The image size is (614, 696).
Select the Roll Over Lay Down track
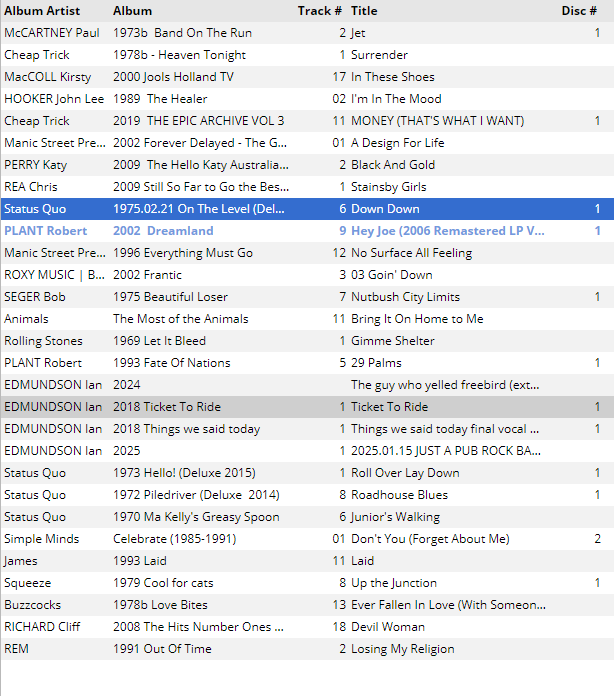405,473
